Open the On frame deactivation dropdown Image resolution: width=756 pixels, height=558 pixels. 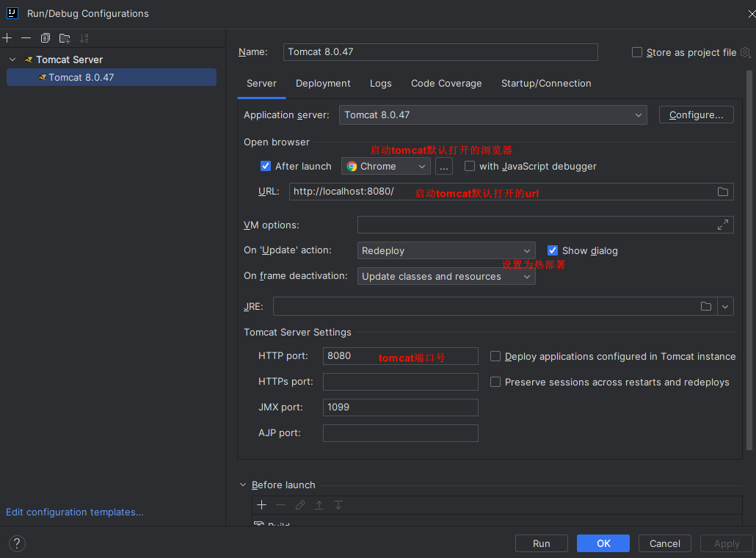(x=446, y=276)
